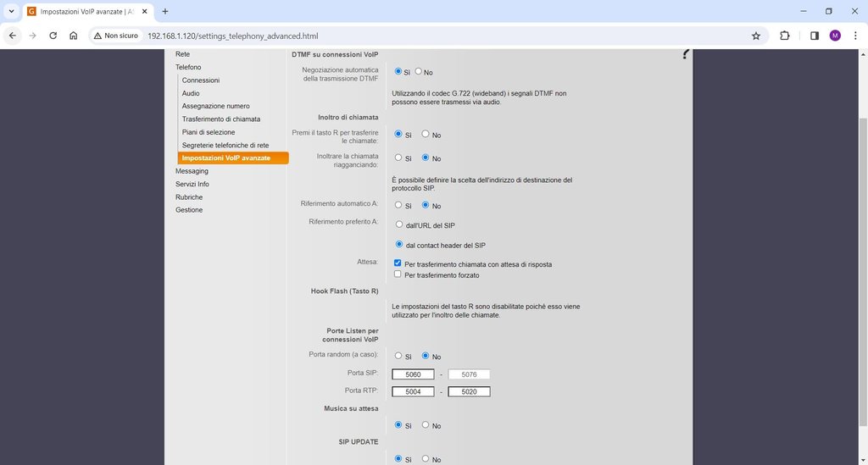Viewport: 868px width, 465px height.
Task: Expand the tab search dropdown arrow
Action: pyautogui.click(x=12, y=12)
